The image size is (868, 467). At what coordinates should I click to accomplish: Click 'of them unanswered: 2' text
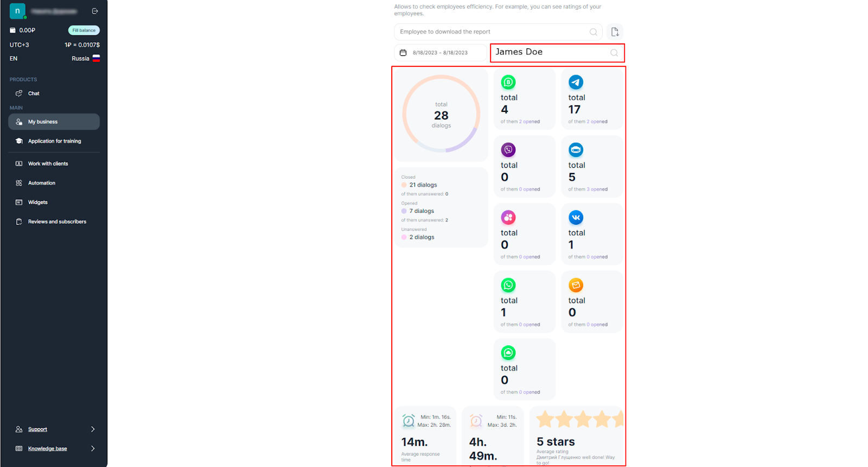click(x=425, y=220)
